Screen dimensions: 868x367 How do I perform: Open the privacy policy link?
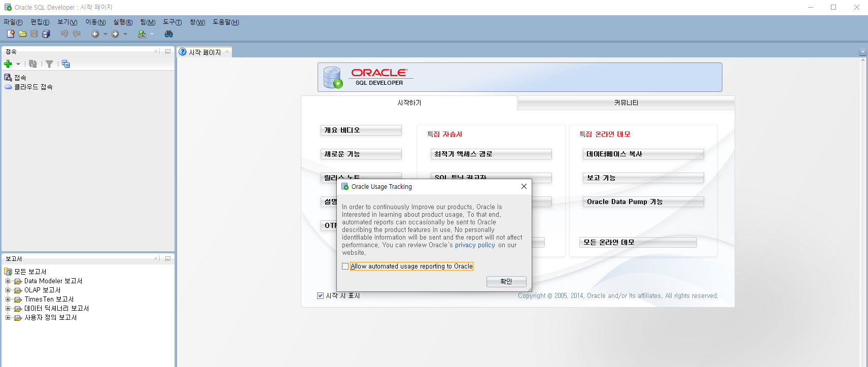pyautogui.click(x=475, y=245)
